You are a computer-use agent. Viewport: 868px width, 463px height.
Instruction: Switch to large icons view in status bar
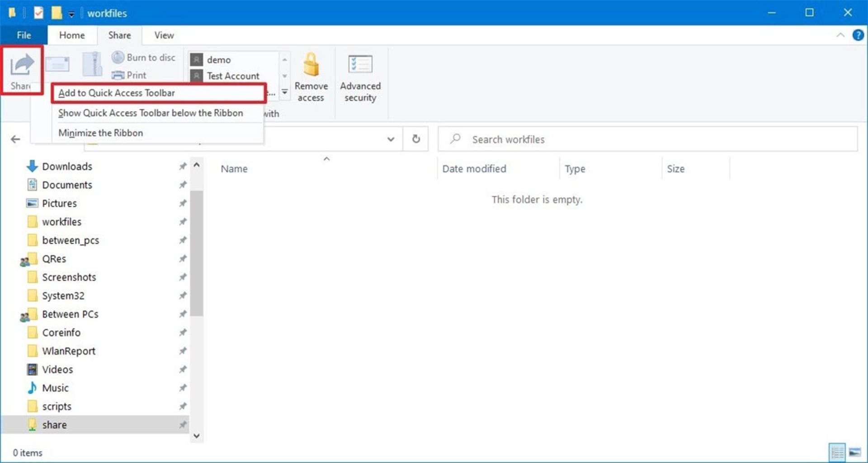(854, 452)
